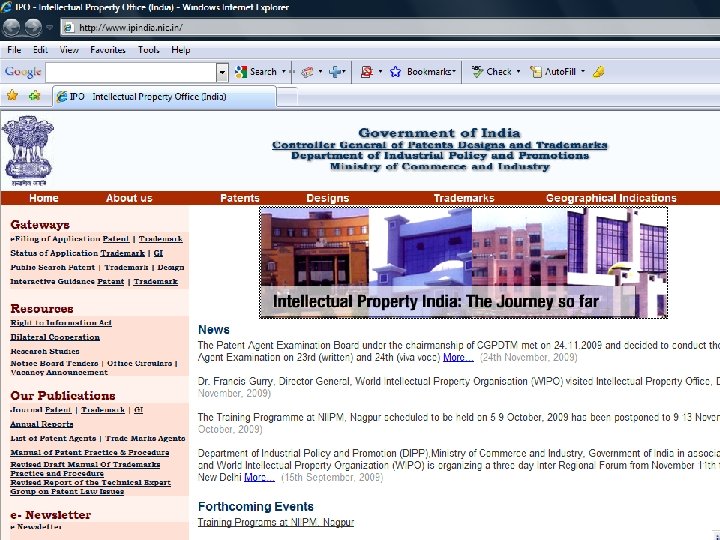Select the IPO Intellectual Property Office tab
720x540 pixels.
click(x=164, y=97)
